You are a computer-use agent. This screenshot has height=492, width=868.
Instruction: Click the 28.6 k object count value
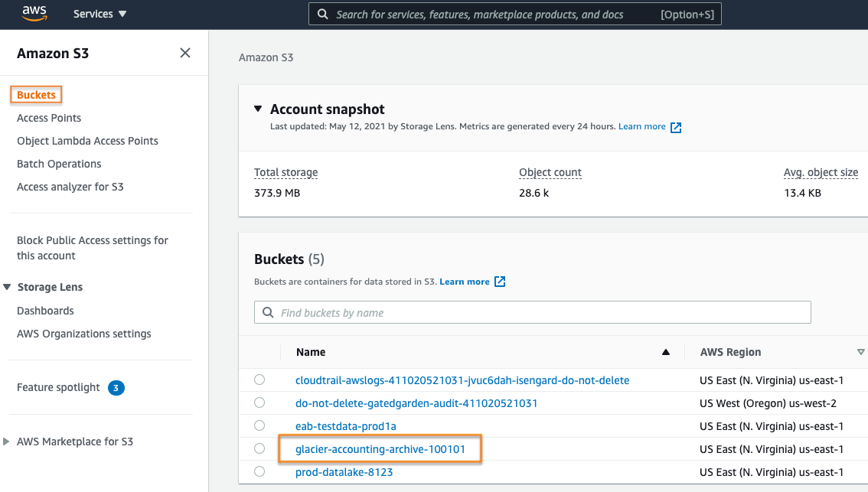pos(534,193)
